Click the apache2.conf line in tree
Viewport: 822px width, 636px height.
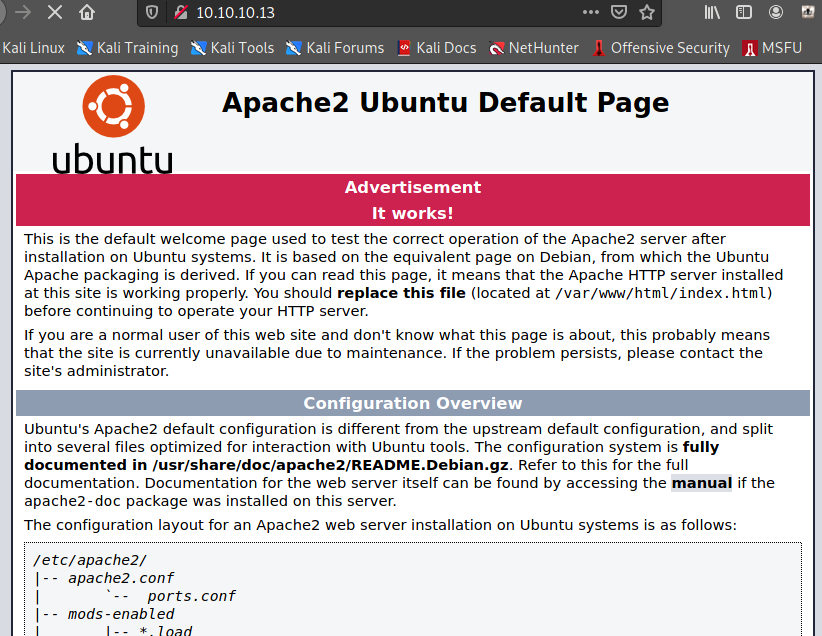(121, 578)
